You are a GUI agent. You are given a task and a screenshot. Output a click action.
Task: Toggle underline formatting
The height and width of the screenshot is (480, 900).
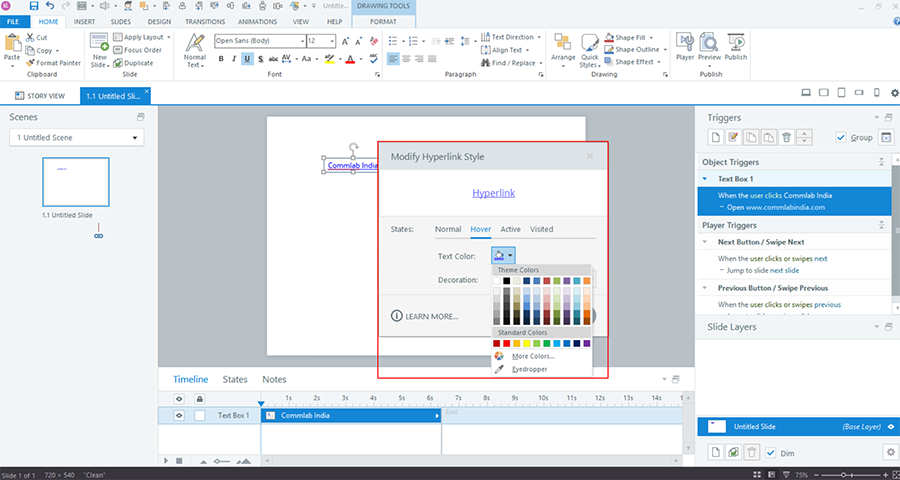[x=247, y=59]
